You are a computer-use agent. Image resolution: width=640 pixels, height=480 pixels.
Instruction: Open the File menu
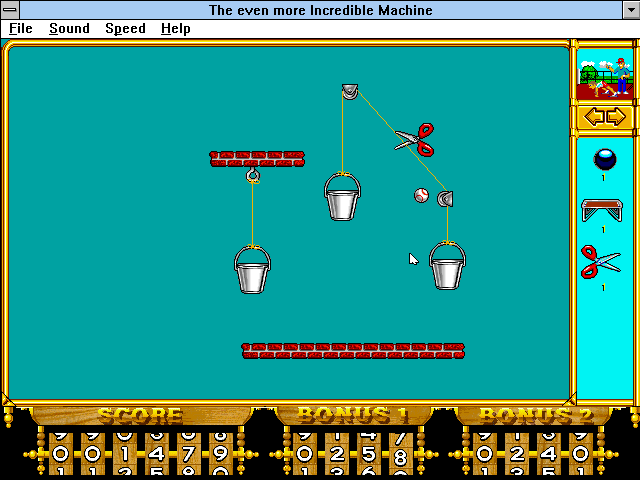click(x=20, y=29)
